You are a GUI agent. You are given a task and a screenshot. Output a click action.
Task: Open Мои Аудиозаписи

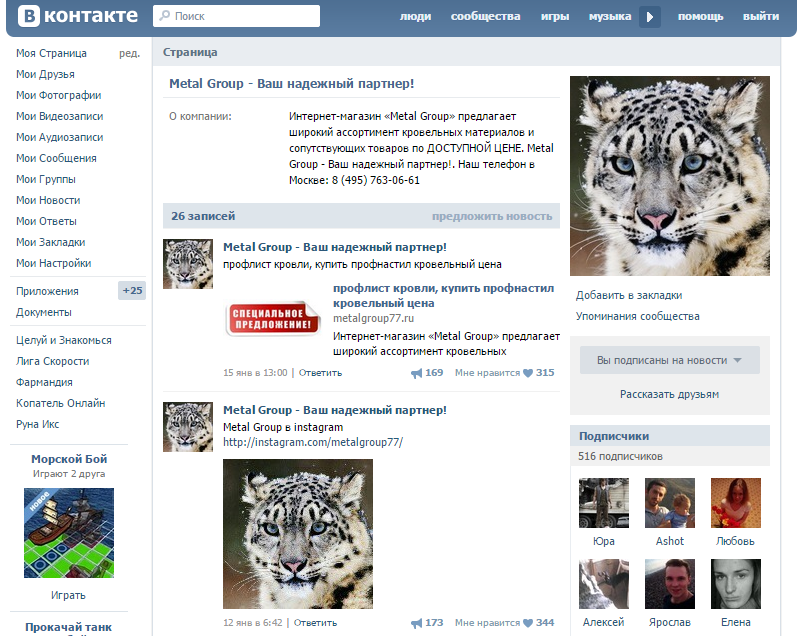coord(59,137)
